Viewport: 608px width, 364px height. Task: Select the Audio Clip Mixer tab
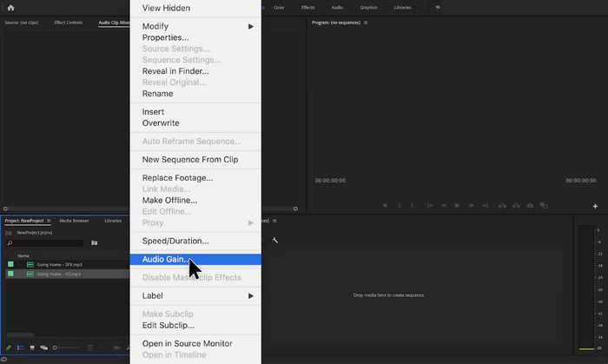point(114,23)
